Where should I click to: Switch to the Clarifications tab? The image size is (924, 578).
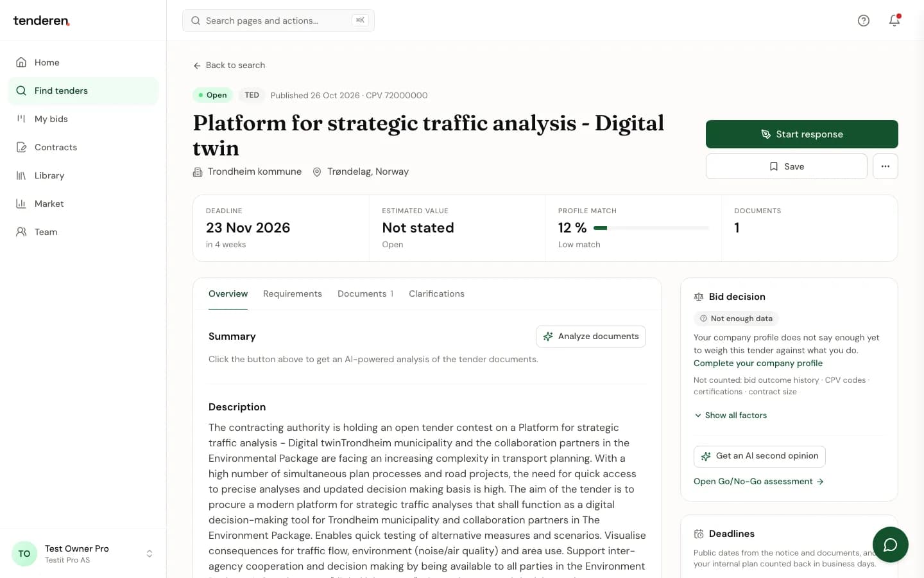[x=436, y=293]
